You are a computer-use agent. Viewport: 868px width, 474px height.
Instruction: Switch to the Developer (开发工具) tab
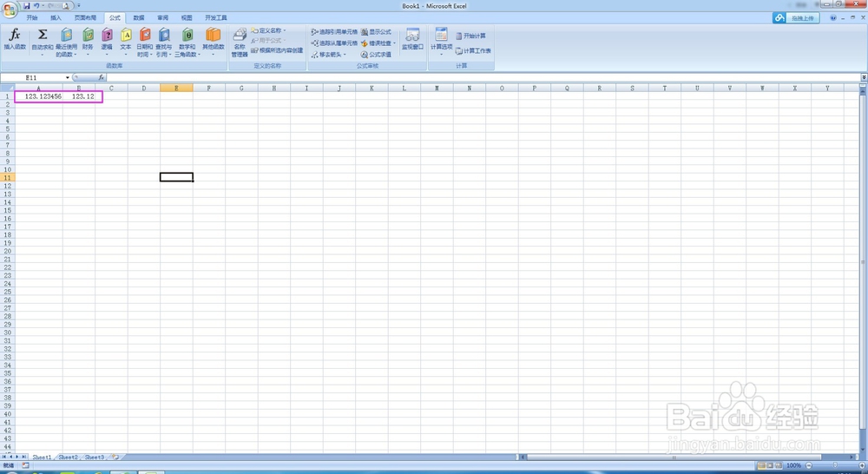(216, 17)
